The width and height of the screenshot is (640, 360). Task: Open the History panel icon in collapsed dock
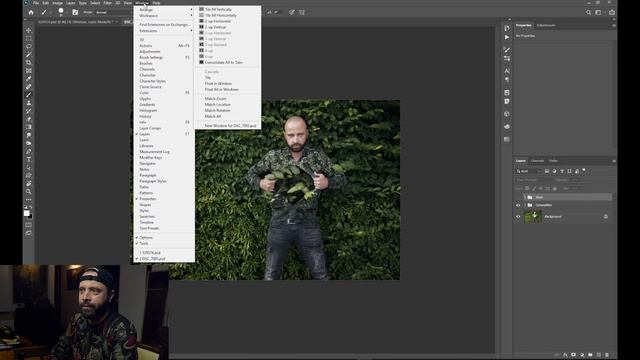click(x=507, y=28)
